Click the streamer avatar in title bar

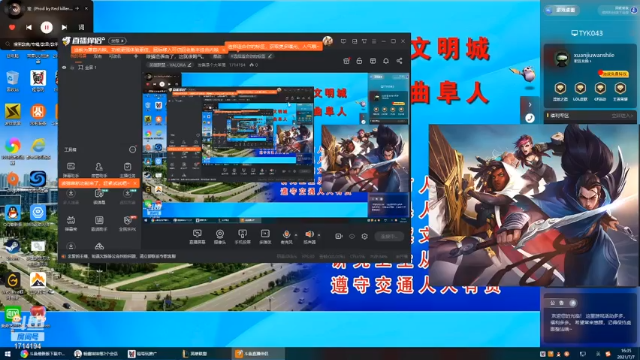click(327, 41)
